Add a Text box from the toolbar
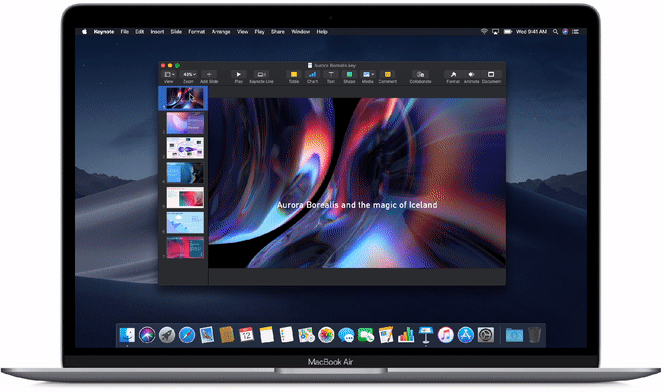This screenshot has width=664, height=392. coord(331,75)
